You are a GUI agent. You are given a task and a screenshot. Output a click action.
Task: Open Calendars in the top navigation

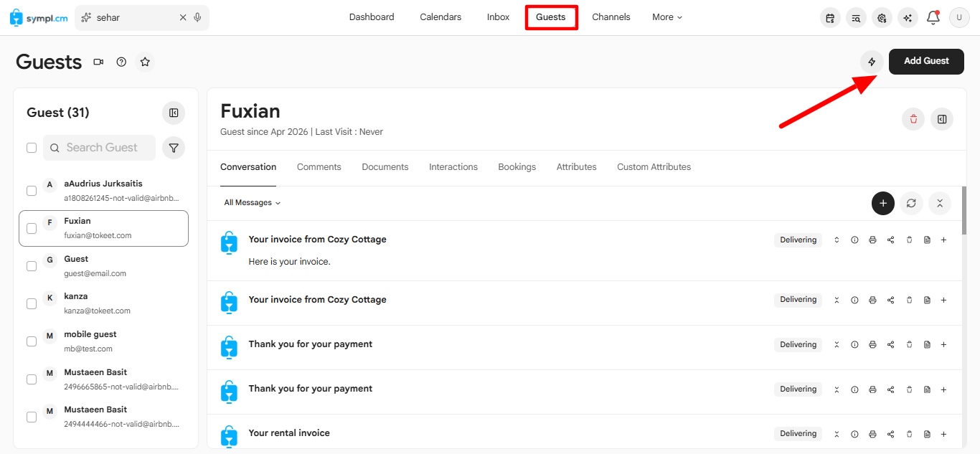(440, 17)
